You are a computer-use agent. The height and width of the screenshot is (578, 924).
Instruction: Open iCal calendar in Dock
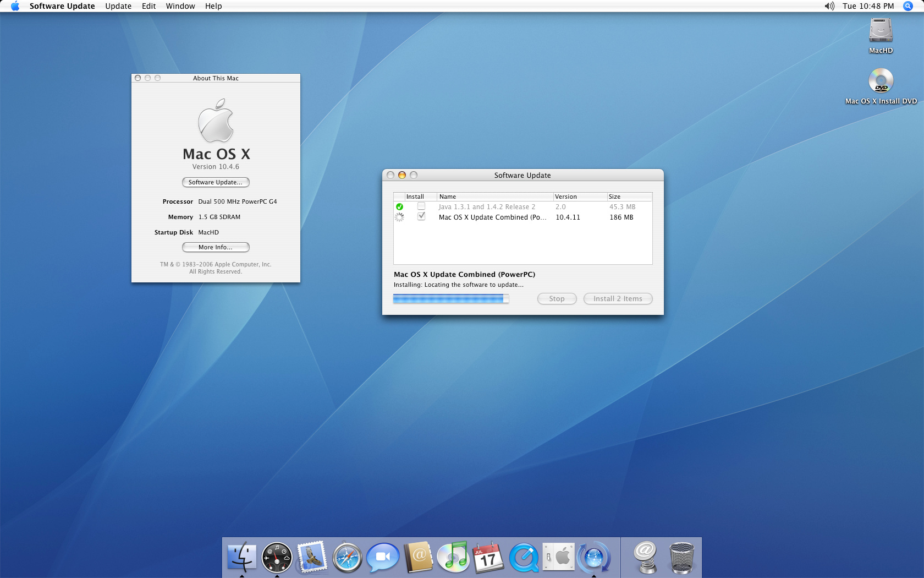(488, 558)
